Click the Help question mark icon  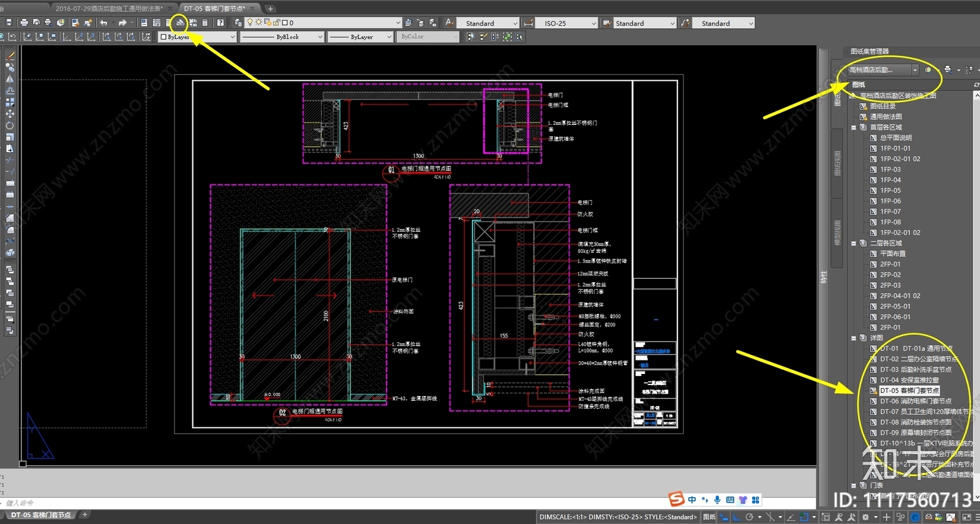point(221,23)
